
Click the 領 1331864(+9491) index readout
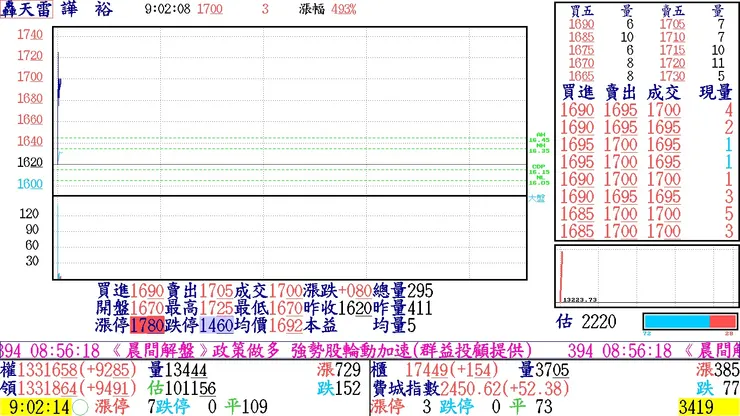[x=69, y=388]
